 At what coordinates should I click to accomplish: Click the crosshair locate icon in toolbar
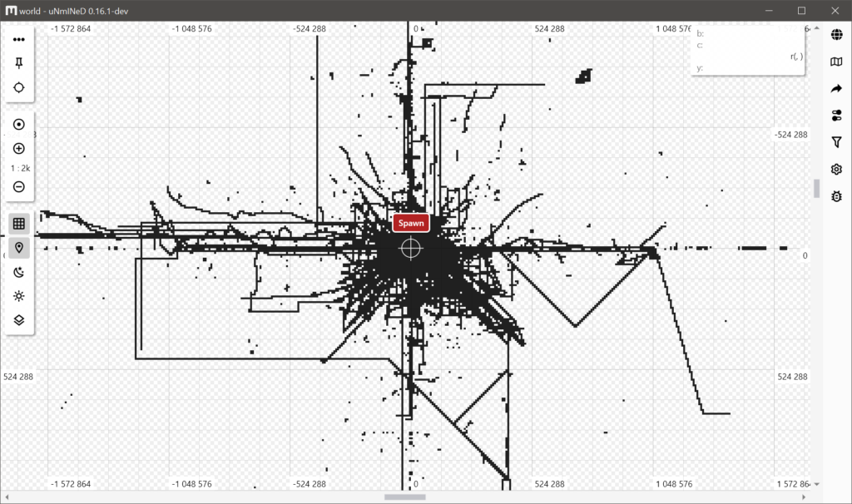19,87
